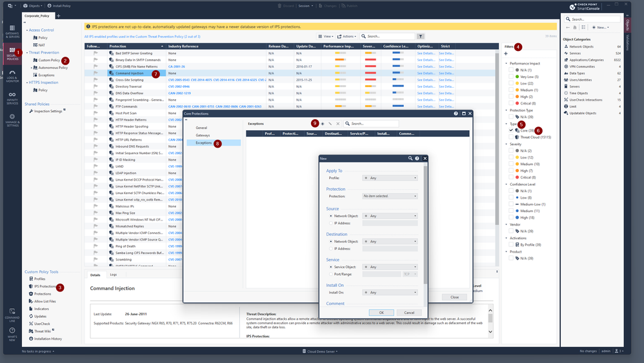The image size is (644, 363).
Task: Open Gateways & Servers sidebar view
Action: (x=12, y=31)
